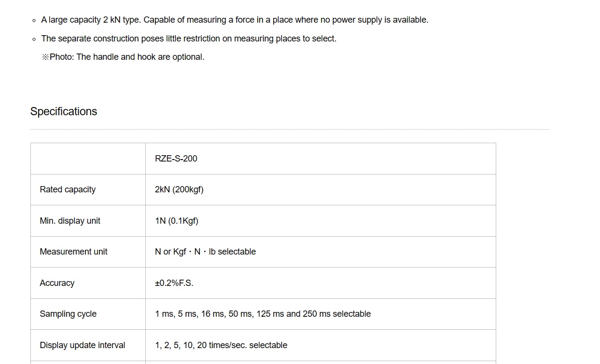Click the 1, 2, 5, 10, 20 times/sec. value

221,345
